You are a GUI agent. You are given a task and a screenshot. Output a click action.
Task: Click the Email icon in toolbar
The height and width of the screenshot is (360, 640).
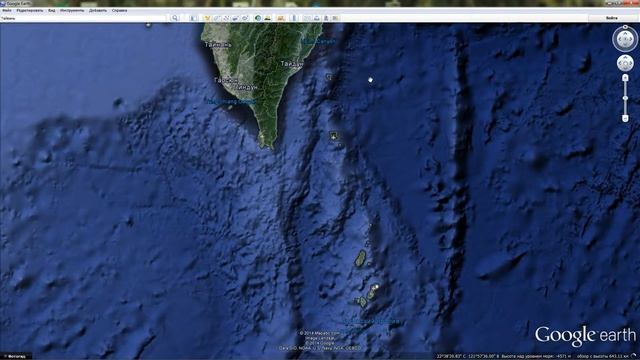click(x=307, y=18)
